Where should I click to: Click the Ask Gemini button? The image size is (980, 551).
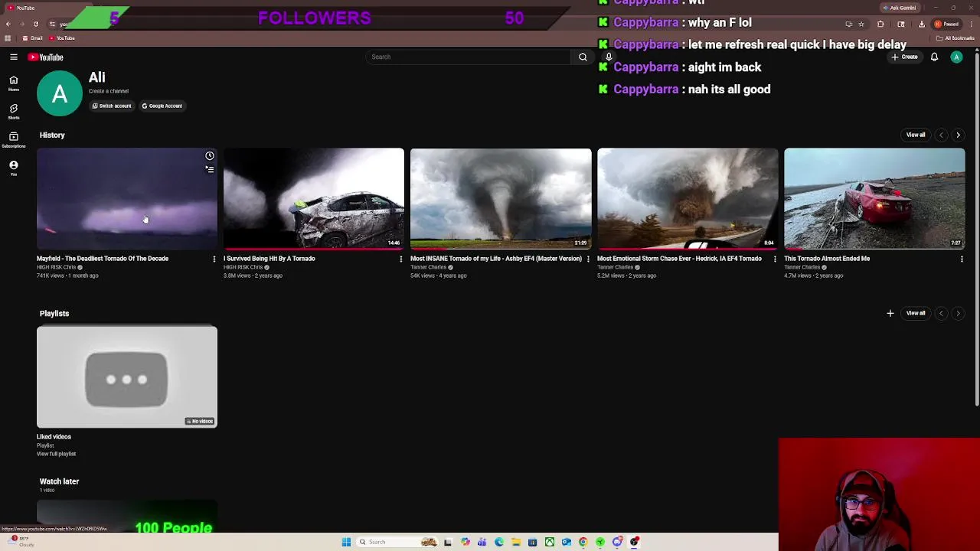tap(899, 8)
